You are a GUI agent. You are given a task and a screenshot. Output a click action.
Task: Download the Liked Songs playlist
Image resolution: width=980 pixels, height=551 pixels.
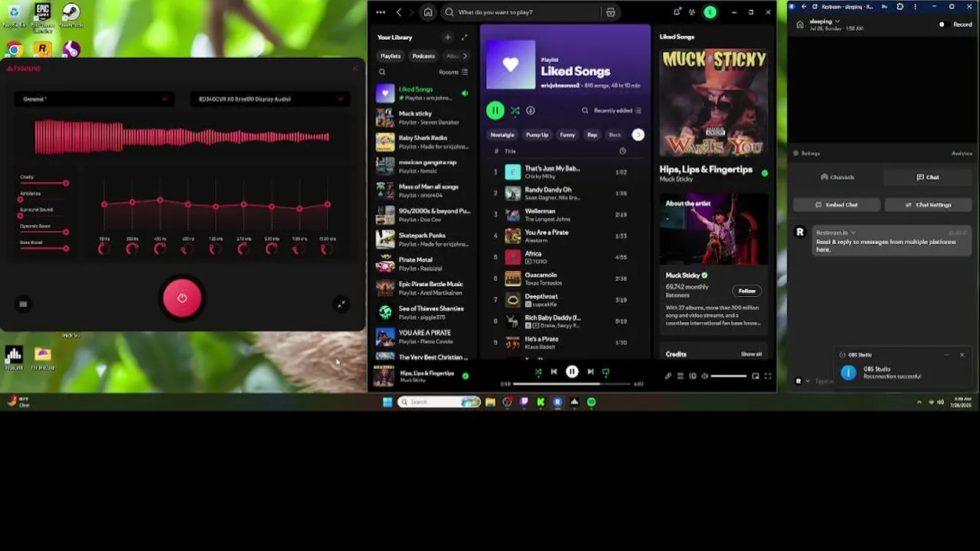(531, 111)
